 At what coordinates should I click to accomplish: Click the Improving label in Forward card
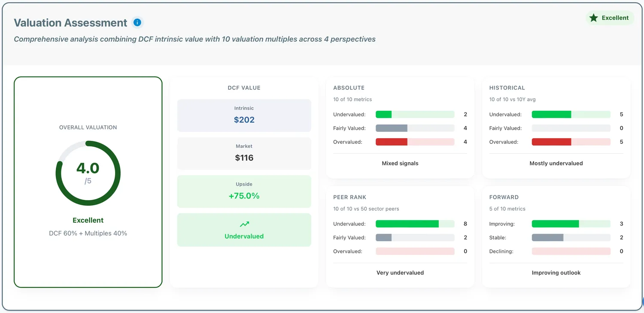point(502,224)
